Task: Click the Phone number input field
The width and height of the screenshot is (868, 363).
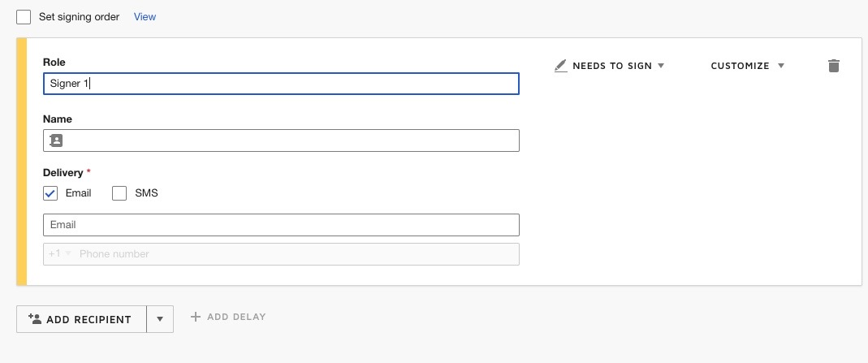Action: (296, 254)
